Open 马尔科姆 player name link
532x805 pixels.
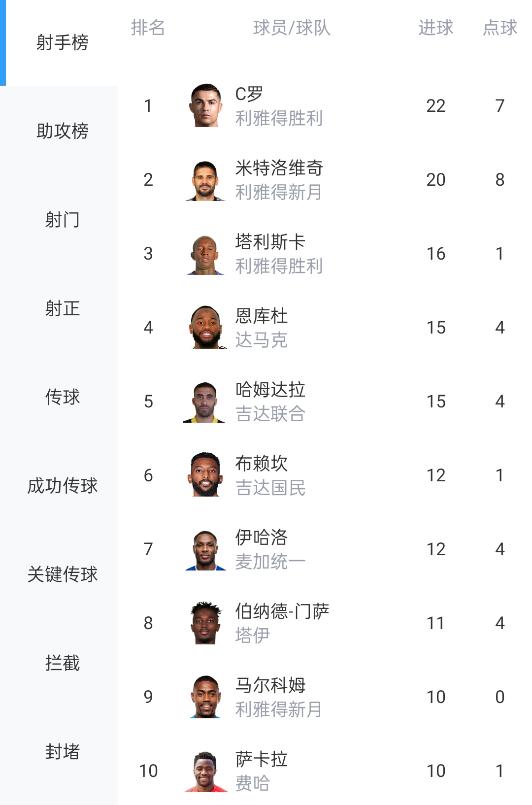click(270, 685)
